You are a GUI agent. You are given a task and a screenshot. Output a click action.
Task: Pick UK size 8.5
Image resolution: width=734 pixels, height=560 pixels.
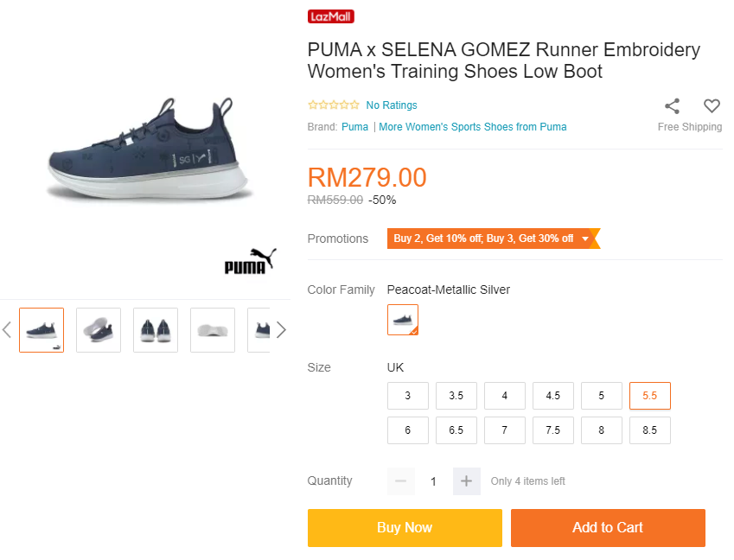649,430
